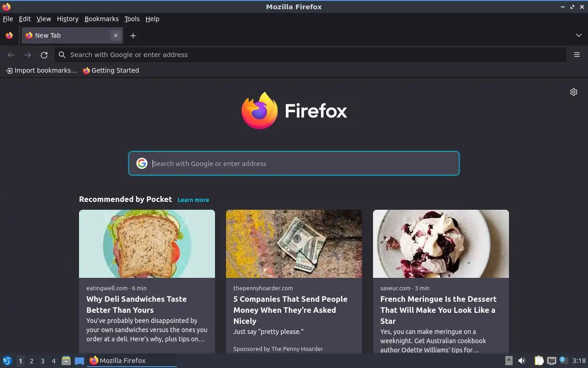Close the New Tab tab

point(116,35)
